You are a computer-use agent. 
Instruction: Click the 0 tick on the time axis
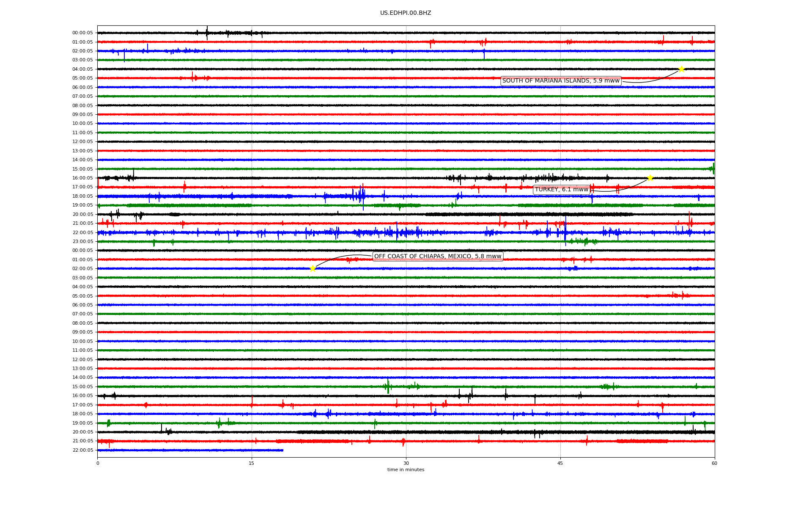pos(98,463)
